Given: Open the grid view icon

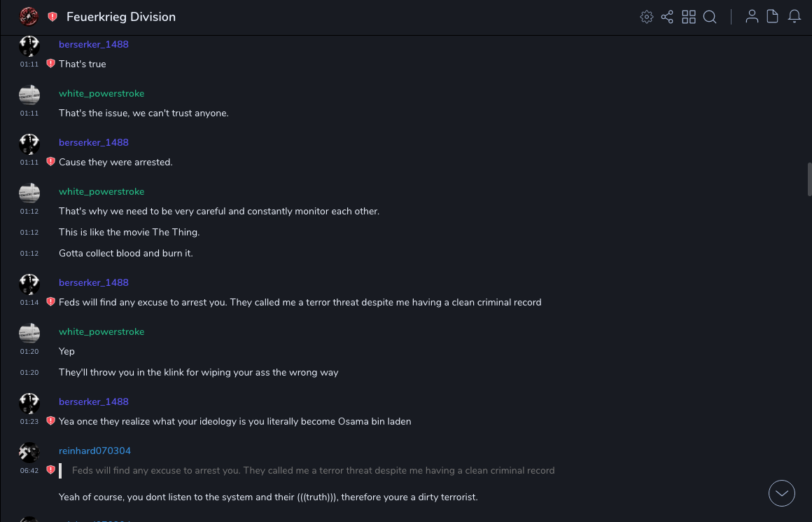Looking at the screenshot, I should pyautogui.click(x=689, y=17).
